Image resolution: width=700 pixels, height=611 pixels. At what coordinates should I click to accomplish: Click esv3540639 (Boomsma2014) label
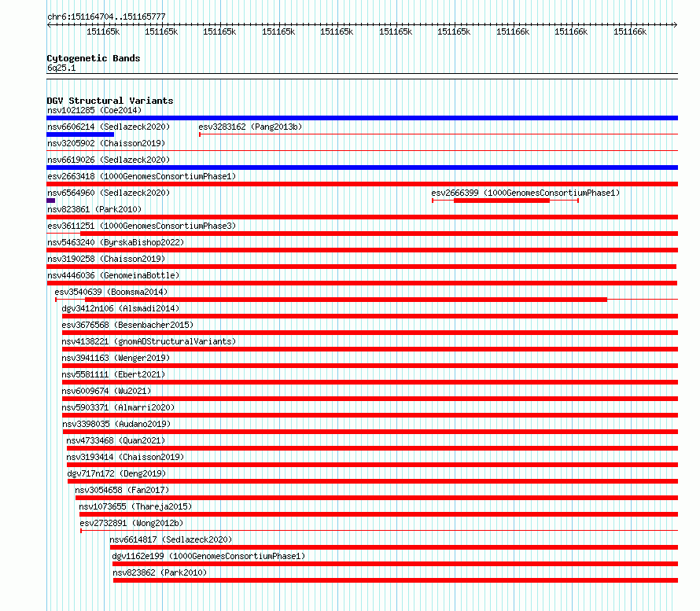(111, 292)
